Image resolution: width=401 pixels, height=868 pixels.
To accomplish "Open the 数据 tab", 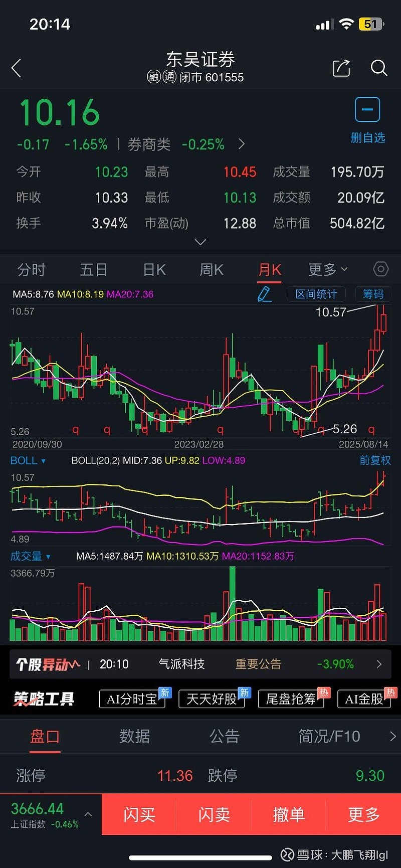I will tap(135, 736).
